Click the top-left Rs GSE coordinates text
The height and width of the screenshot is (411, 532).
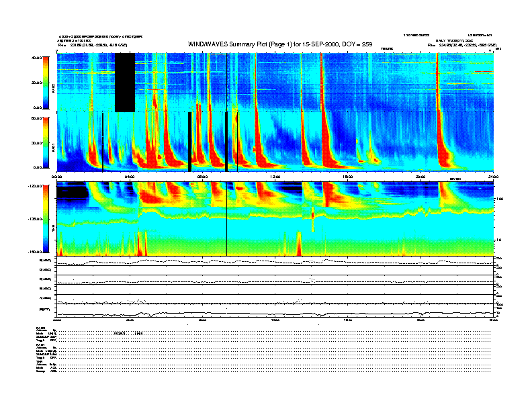pos(93,45)
